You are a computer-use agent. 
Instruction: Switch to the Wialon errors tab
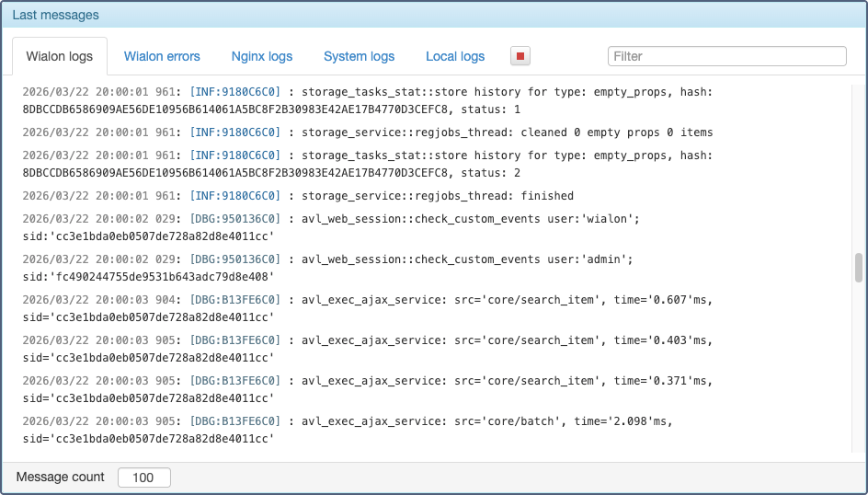pyautogui.click(x=162, y=56)
